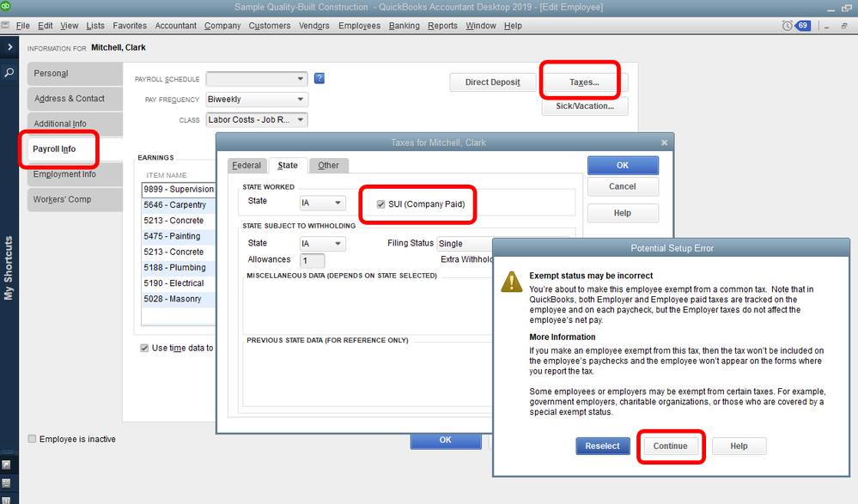Open the Personal tab
Screen dimensions: 858x504
click(x=75, y=73)
